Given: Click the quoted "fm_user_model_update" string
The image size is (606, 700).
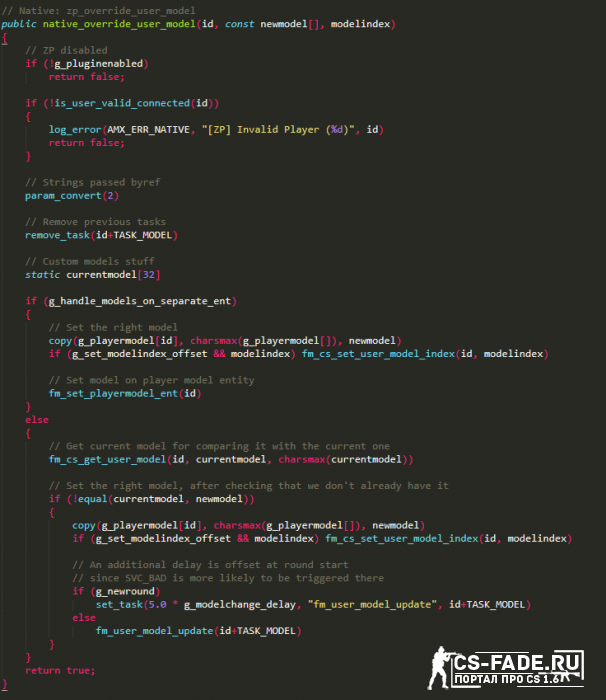Looking at the screenshot, I should point(372,604).
